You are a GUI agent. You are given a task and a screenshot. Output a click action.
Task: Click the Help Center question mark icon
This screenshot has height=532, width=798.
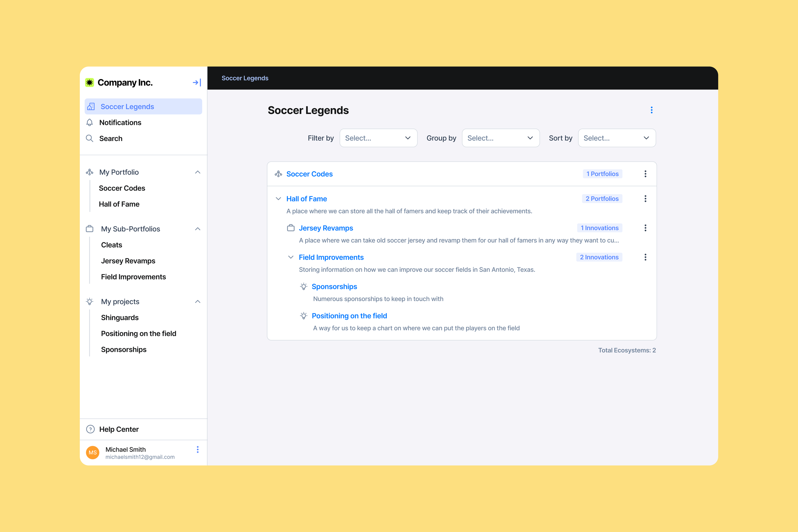(90, 429)
